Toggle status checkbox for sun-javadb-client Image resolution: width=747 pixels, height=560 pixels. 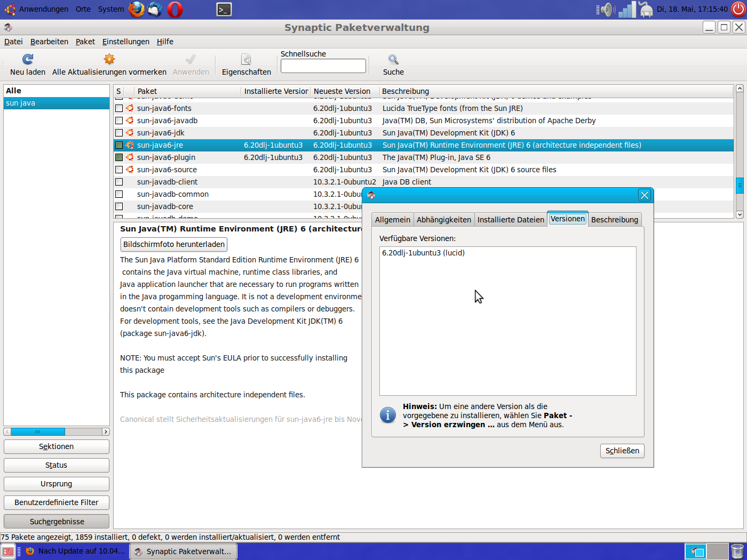coord(119,182)
